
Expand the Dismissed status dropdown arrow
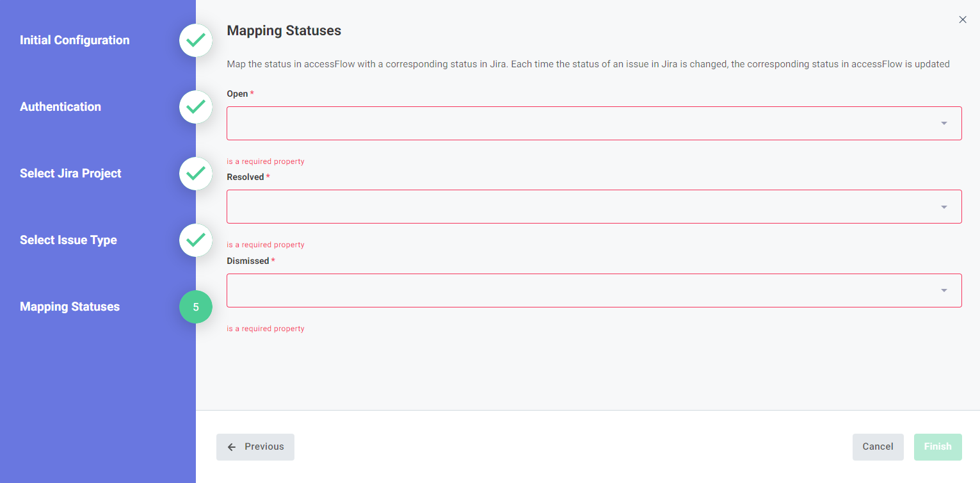(944, 290)
